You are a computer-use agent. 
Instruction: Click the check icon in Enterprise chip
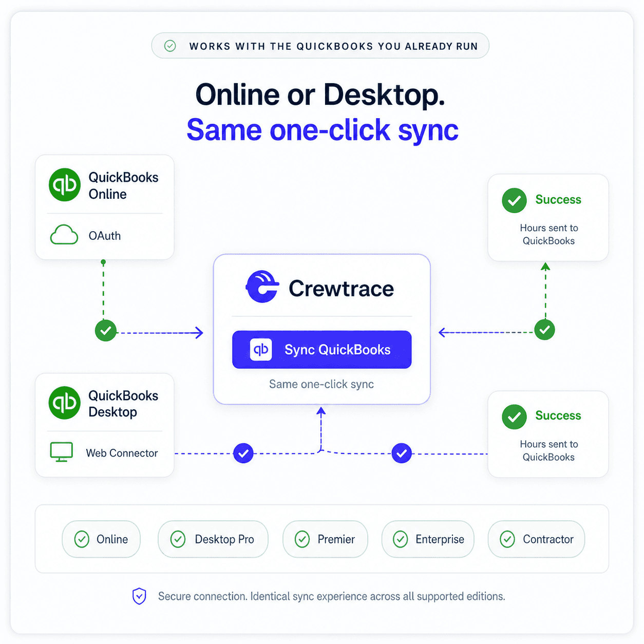pos(401,539)
